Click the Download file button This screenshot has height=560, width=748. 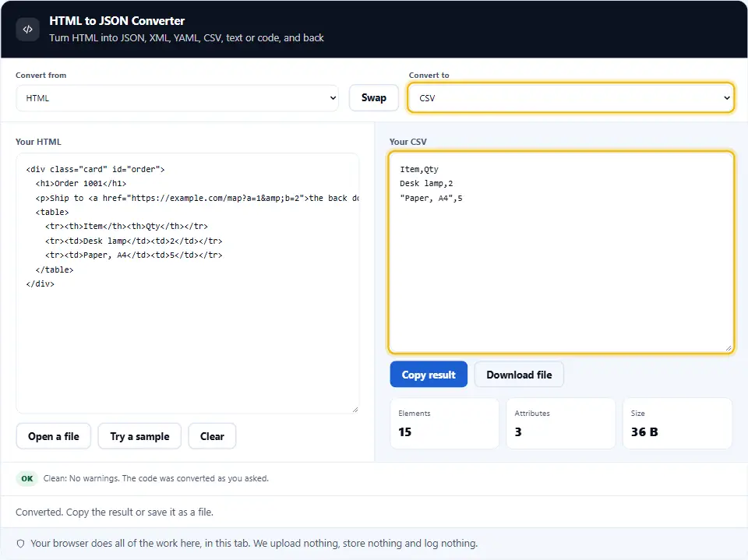coord(519,375)
